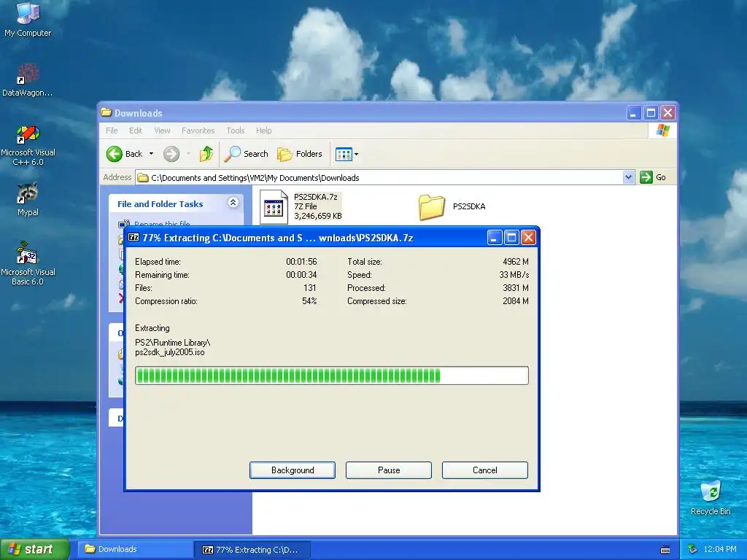Maximize the Downloads window
The height and width of the screenshot is (560, 747).
[x=651, y=113]
